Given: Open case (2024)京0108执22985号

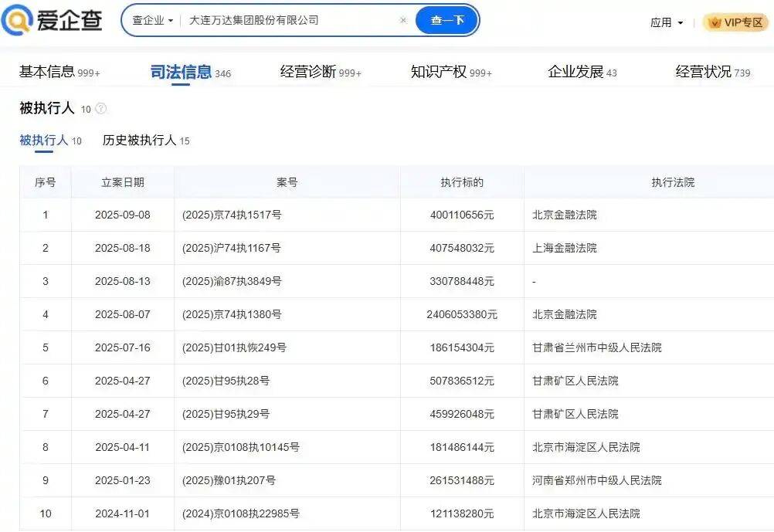Looking at the screenshot, I should [240, 513].
